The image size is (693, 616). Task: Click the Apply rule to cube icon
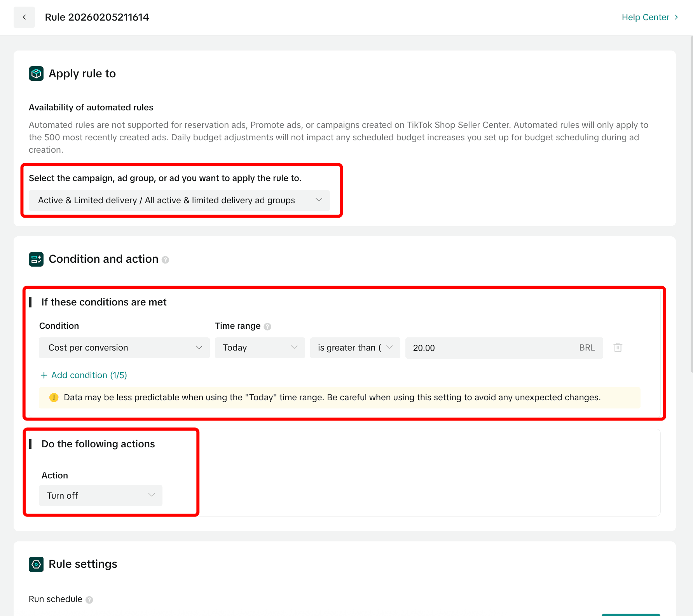(x=36, y=73)
